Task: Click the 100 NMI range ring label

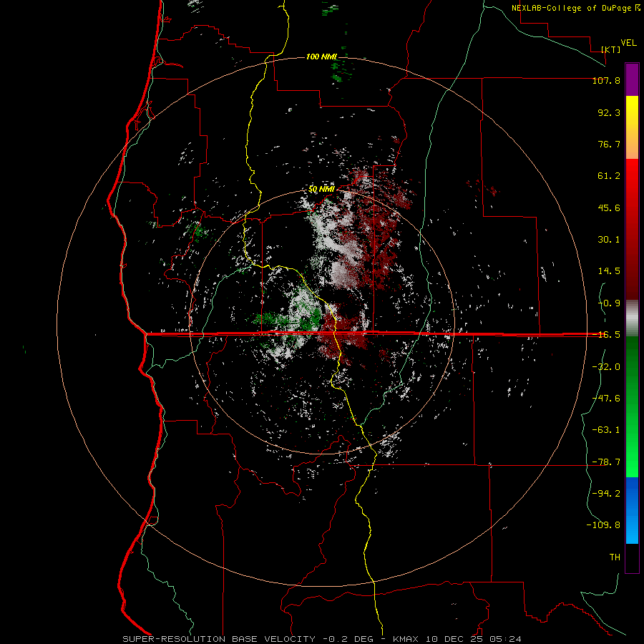Action: pos(321,57)
